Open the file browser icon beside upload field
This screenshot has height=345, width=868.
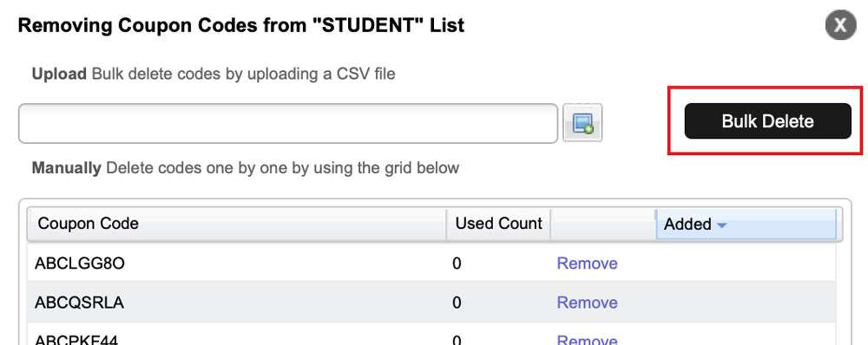[x=582, y=123]
